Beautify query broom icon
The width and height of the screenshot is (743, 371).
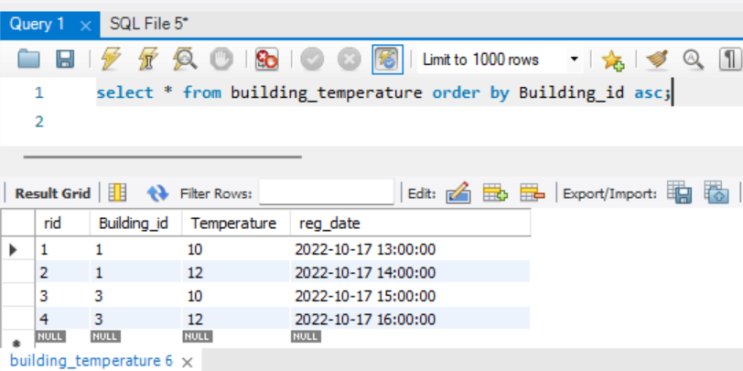pos(656,60)
